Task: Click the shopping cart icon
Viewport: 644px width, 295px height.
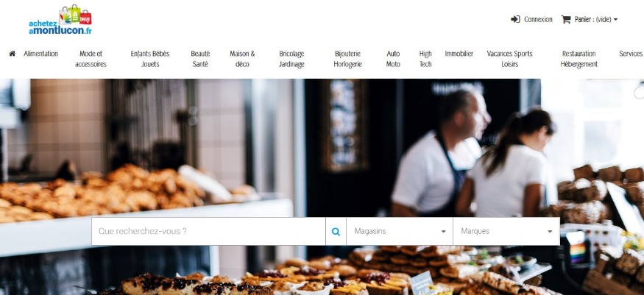Action: coord(566,19)
